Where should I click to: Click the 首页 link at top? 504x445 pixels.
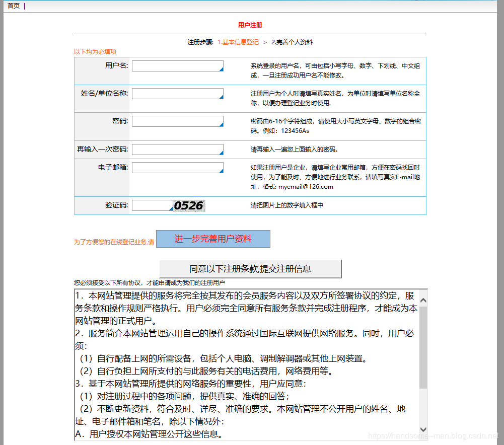[x=14, y=6]
